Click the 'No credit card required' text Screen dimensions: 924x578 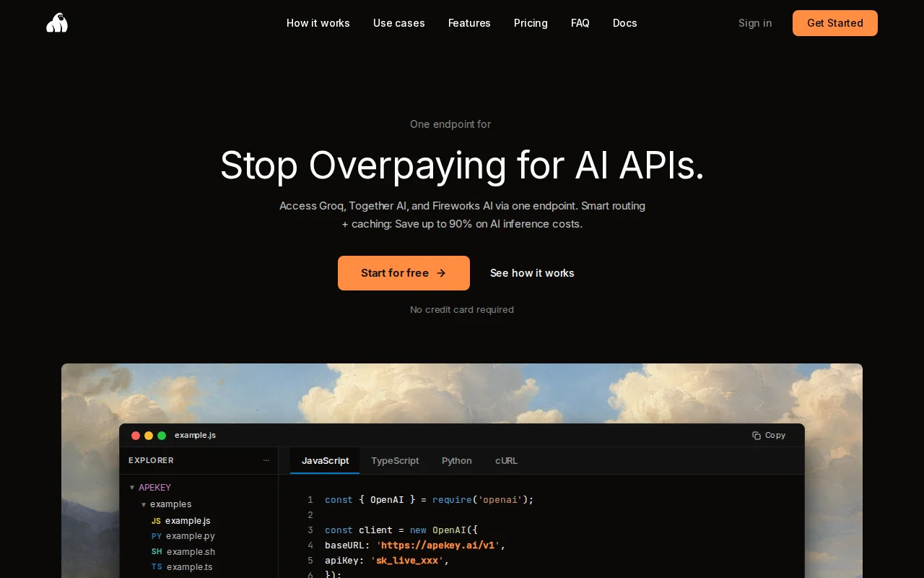pyautogui.click(x=462, y=310)
